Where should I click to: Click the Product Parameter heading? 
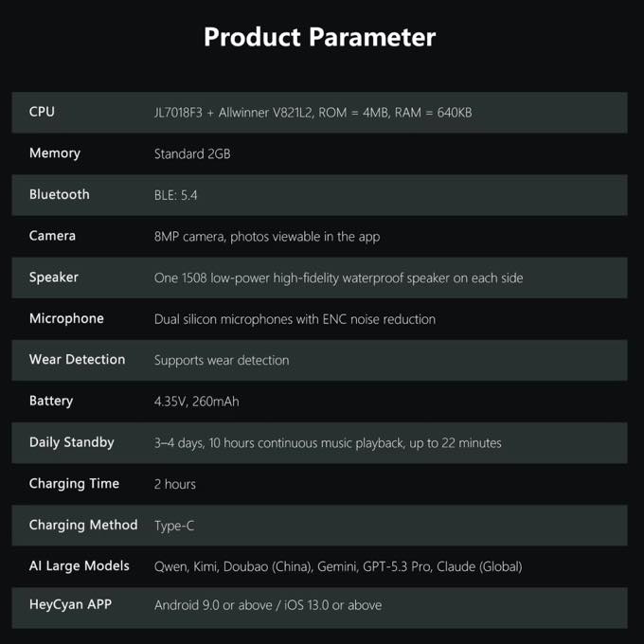click(x=319, y=37)
